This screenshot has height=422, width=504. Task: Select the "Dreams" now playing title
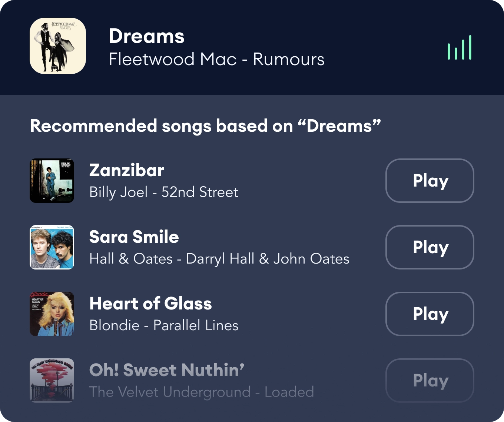[x=146, y=36]
